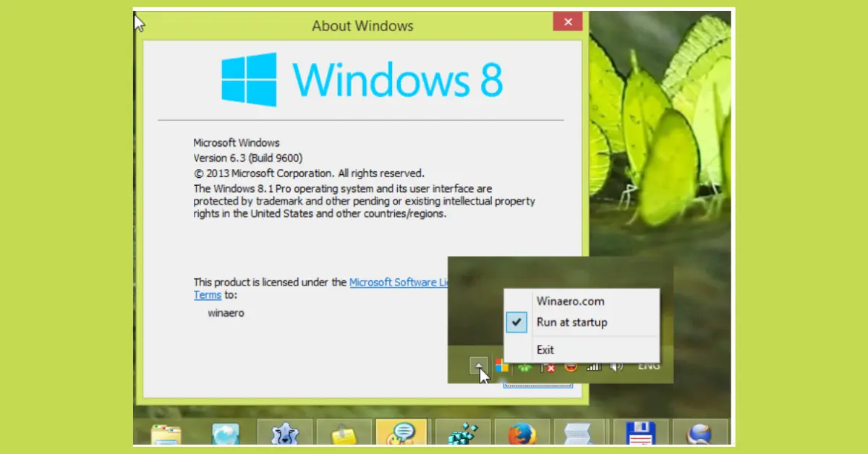Click the green butterfly tray icon

[526, 367]
